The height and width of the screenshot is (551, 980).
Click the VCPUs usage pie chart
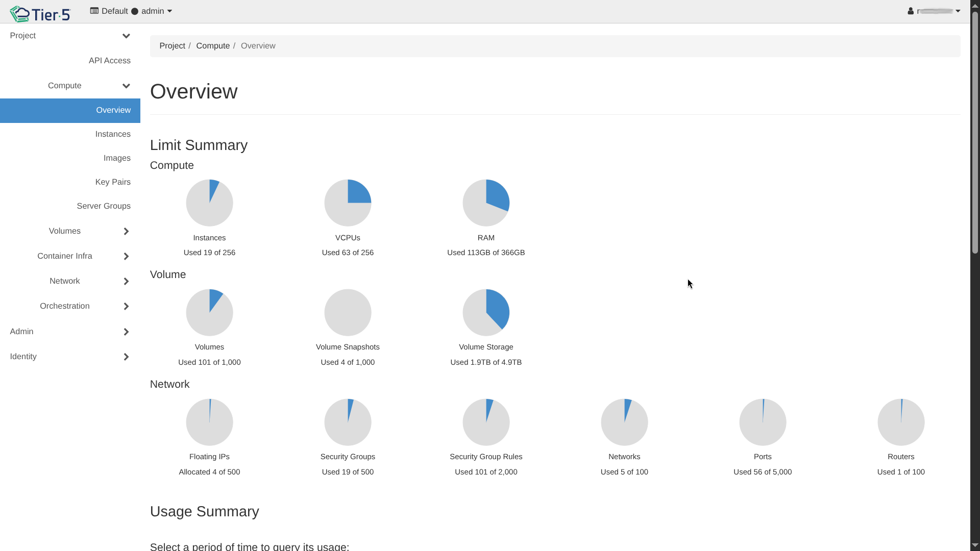[348, 203]
